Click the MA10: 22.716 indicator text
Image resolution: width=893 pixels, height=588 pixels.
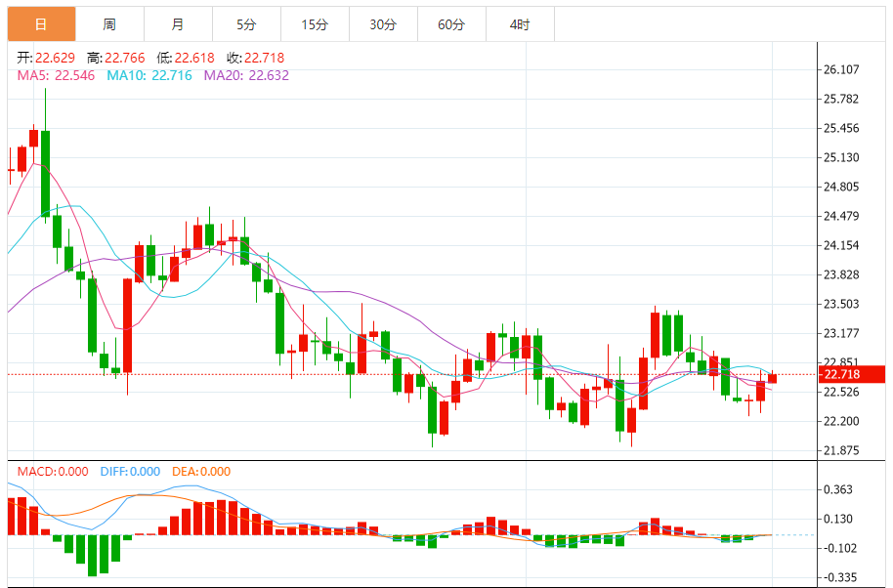pos(149,76)
